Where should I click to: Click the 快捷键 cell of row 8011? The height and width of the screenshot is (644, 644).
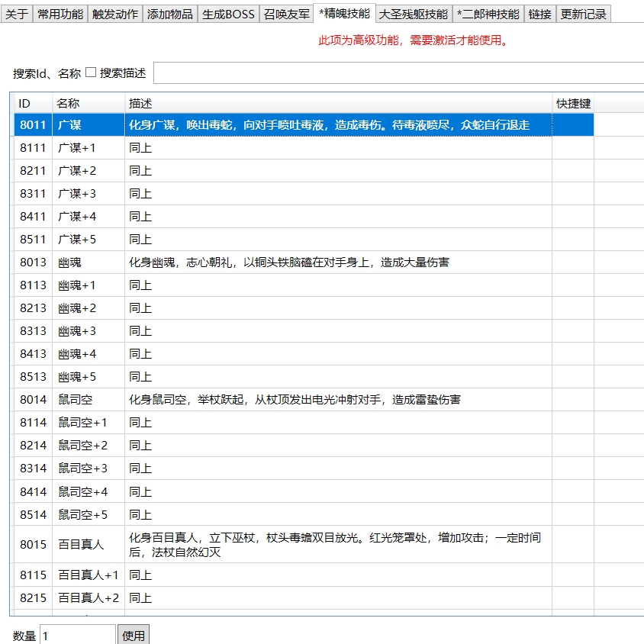click(x=573, y=125)
